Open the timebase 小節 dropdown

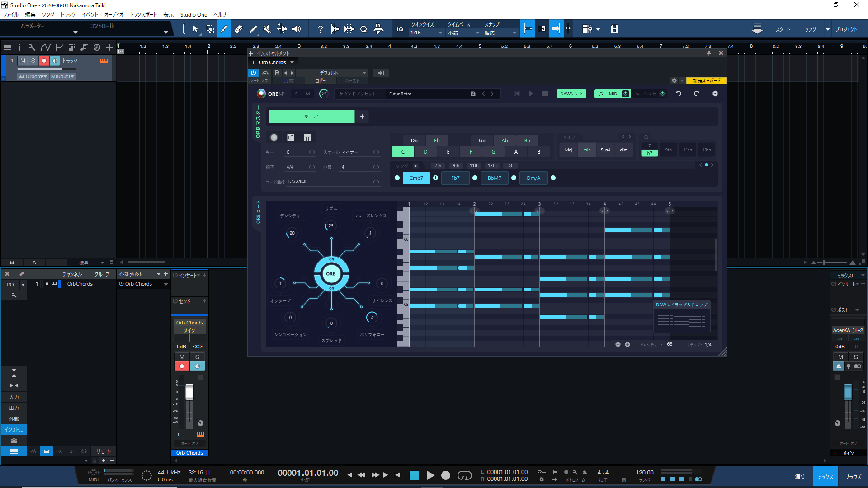point(464,33)
